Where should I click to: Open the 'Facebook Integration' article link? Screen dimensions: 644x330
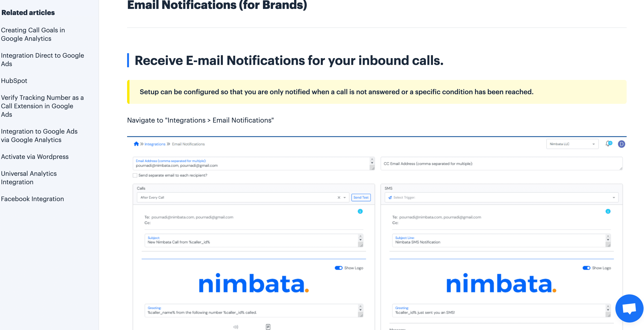pos(32,199)
